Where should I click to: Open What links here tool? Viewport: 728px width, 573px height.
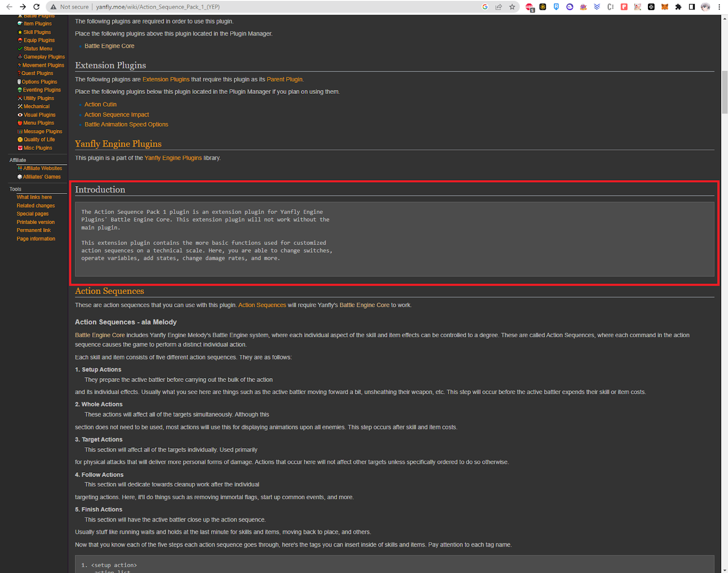pos(34,198)
